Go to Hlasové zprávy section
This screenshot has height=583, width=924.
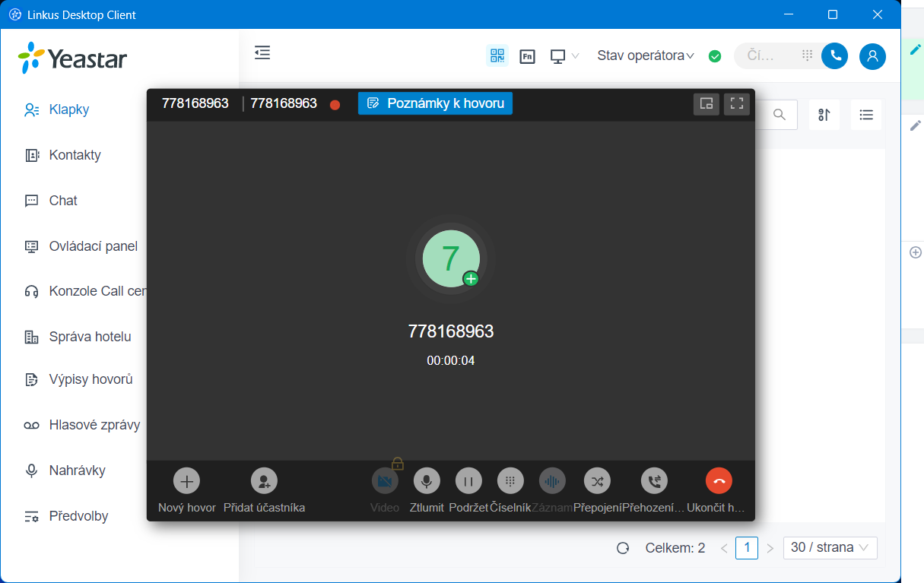(94, 425)
